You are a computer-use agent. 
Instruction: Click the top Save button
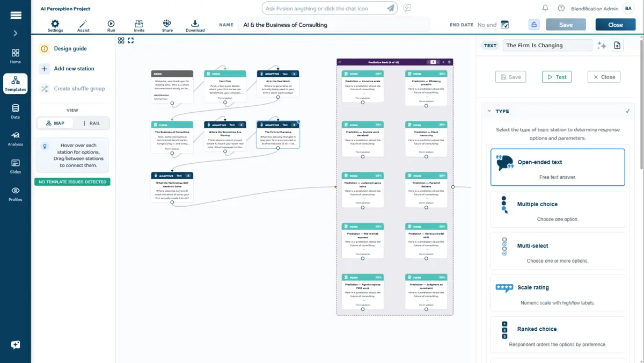pyautogui.click(x=566, y=25)
